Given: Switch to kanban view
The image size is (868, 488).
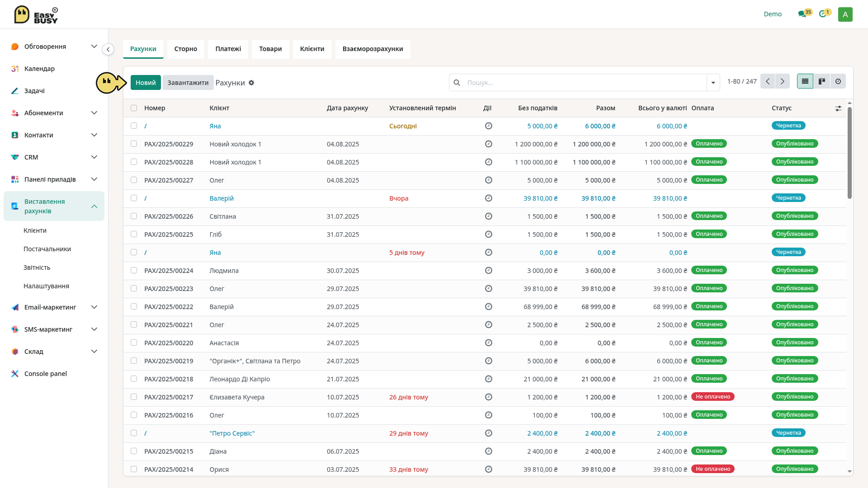Looking at the screenshot, I should 821,81.
